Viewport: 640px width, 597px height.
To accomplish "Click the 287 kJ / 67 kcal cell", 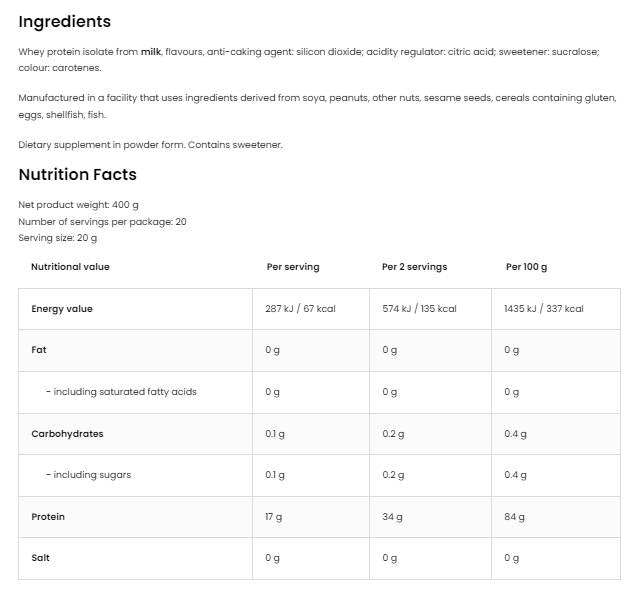I will (x=300, y=309).
